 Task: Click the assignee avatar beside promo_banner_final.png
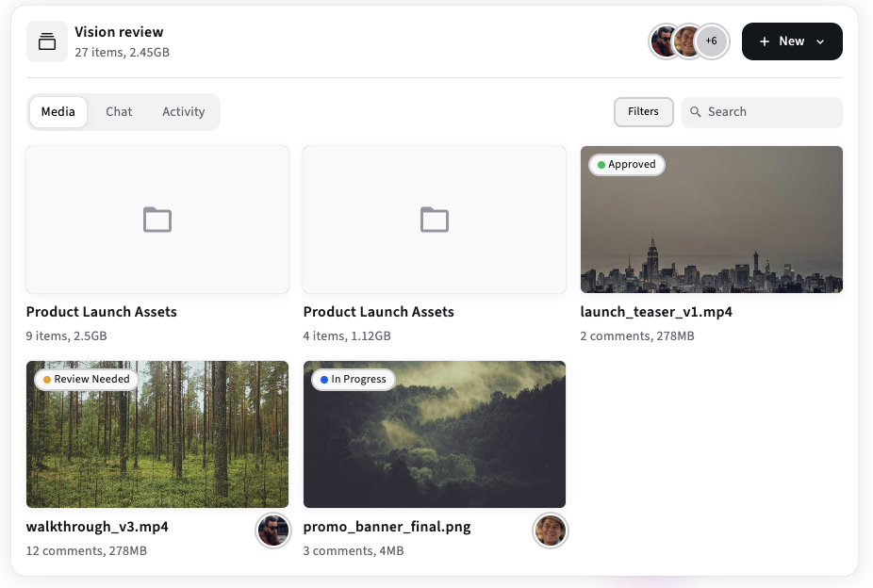(550, 531)
